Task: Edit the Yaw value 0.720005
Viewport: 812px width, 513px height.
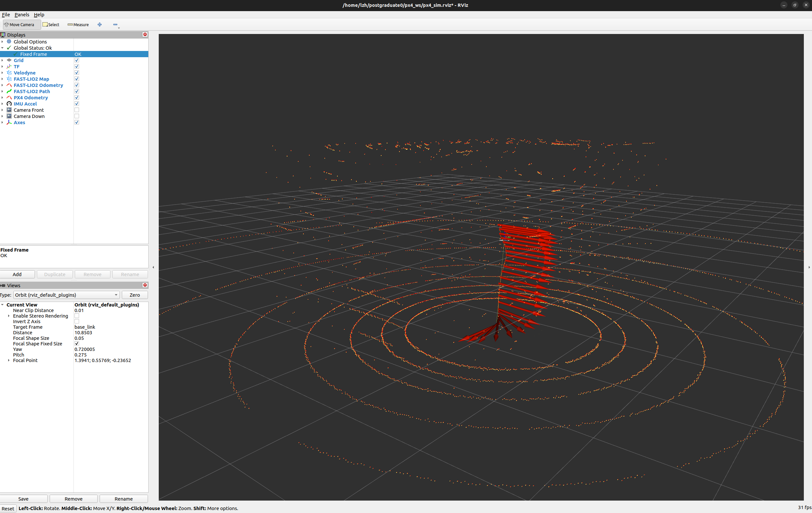Action: tap(111, 349)
